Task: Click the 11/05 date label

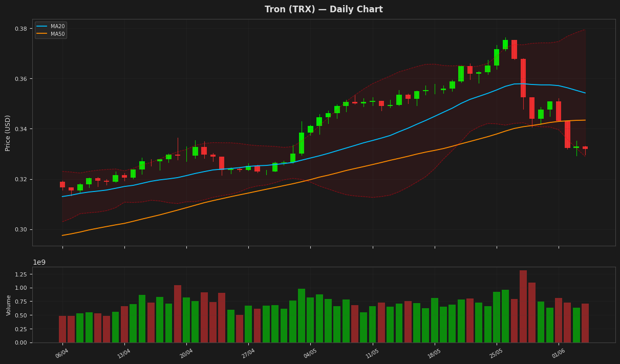Action: click(372, 353)
